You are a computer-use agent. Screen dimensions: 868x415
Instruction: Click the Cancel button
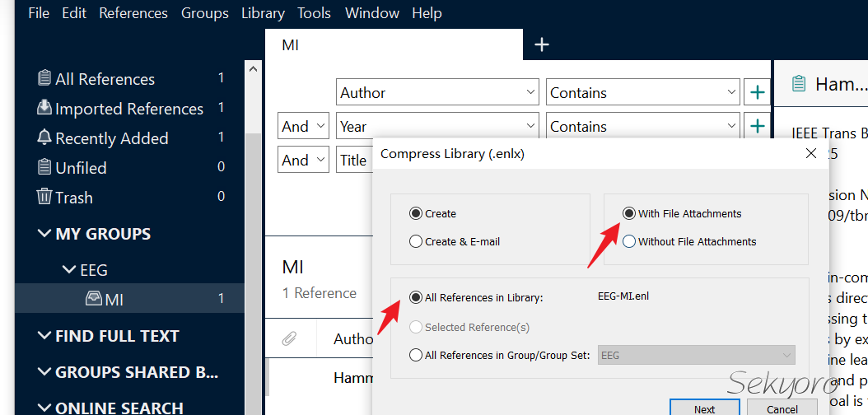782,408
